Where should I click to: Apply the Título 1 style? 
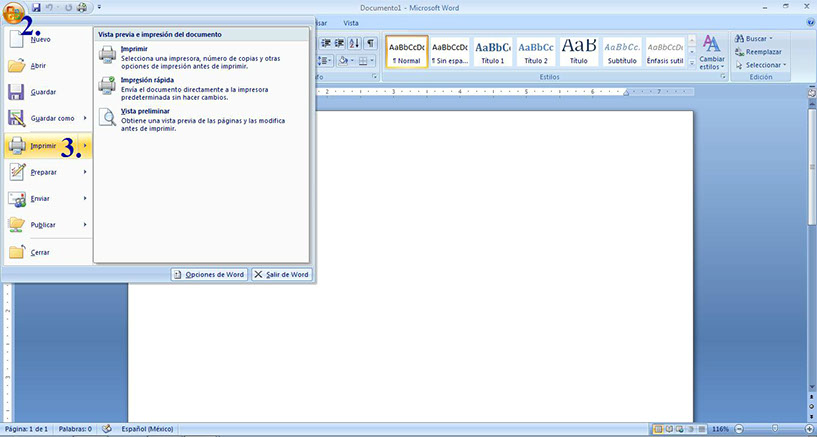click(493, 52)
